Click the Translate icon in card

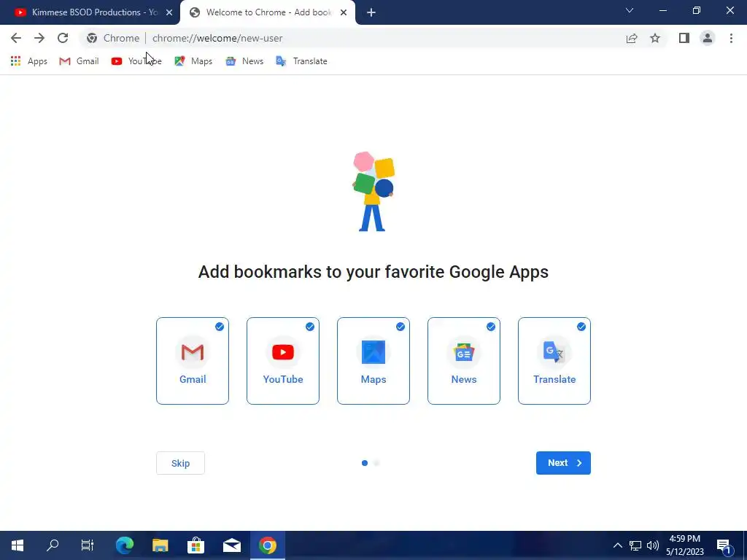pyautogui.click(x=554, y=352)
